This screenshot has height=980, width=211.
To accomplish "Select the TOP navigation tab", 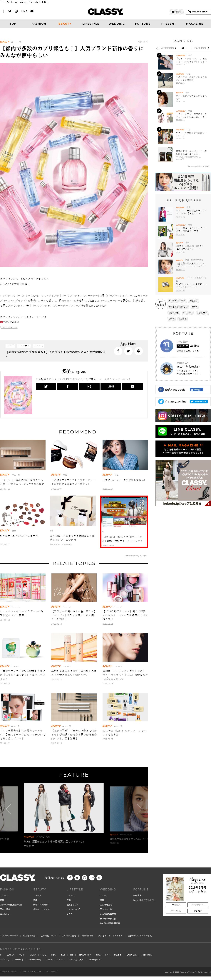I will click(13, 24).
